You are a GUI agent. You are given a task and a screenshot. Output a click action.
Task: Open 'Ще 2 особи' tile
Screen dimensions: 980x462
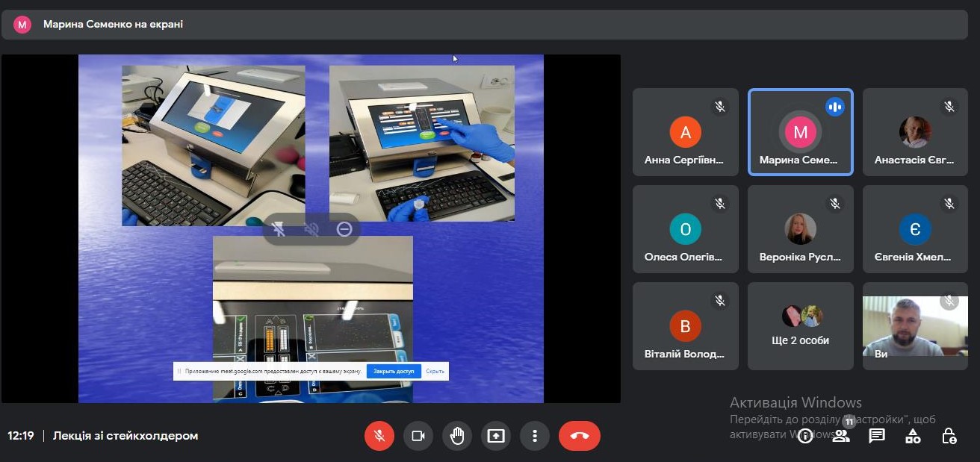pyautogui.click(x=801, y=326)
